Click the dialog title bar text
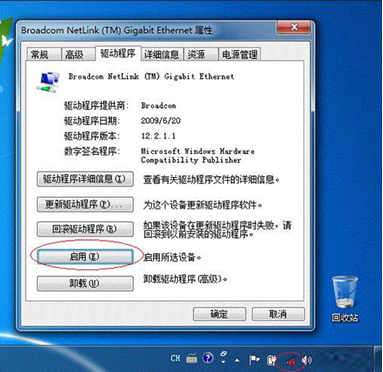The image size is (383, 372). pyautogui.click(x=117, y=30)
